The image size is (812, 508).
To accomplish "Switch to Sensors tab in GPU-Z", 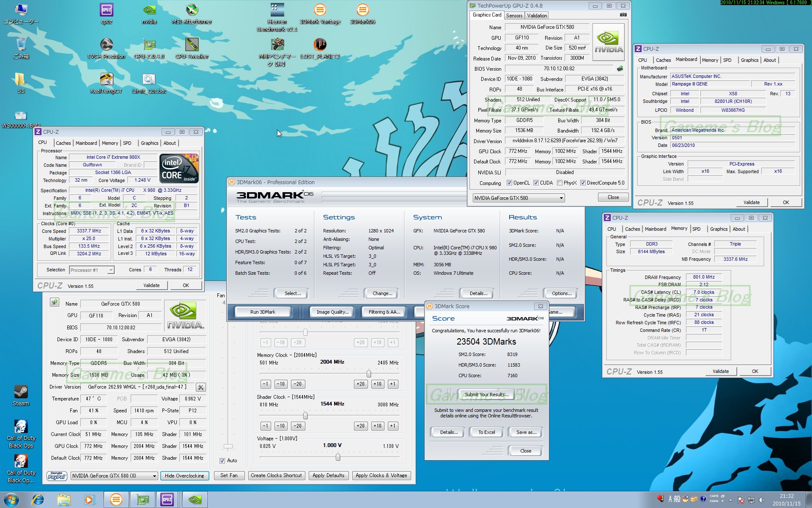I will [x=514, y=16].
